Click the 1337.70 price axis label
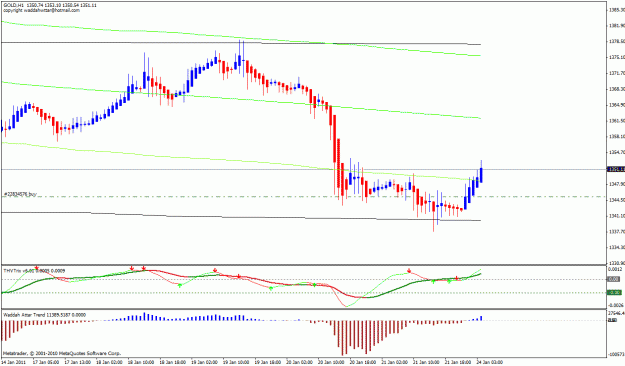 tap(617, 232)
